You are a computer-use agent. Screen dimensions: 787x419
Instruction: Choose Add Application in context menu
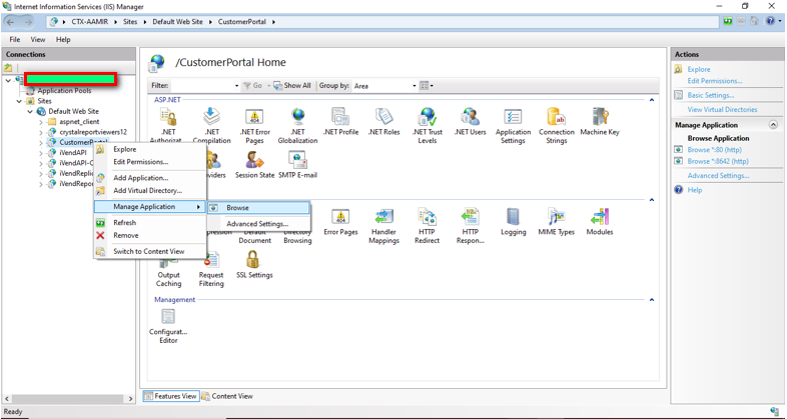click(141, 178)
